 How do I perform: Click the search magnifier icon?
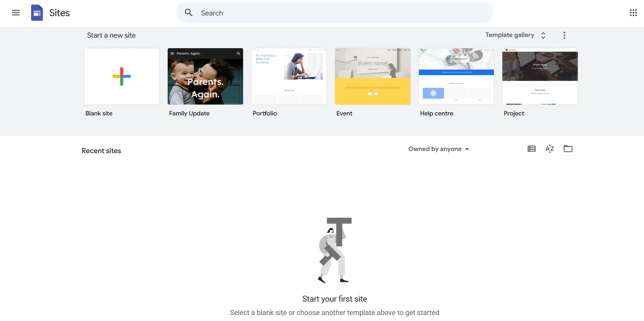[x=189, y=13]
